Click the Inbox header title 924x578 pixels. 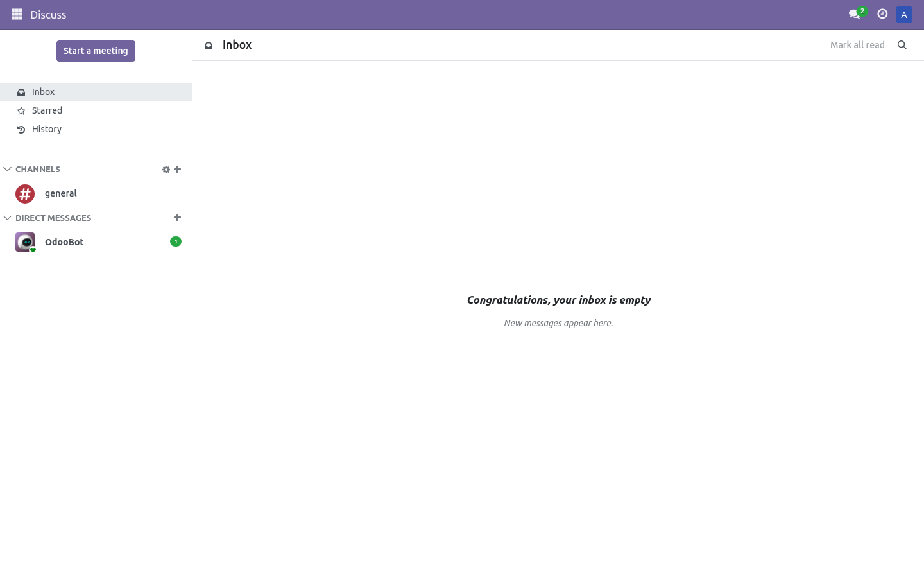237,45
